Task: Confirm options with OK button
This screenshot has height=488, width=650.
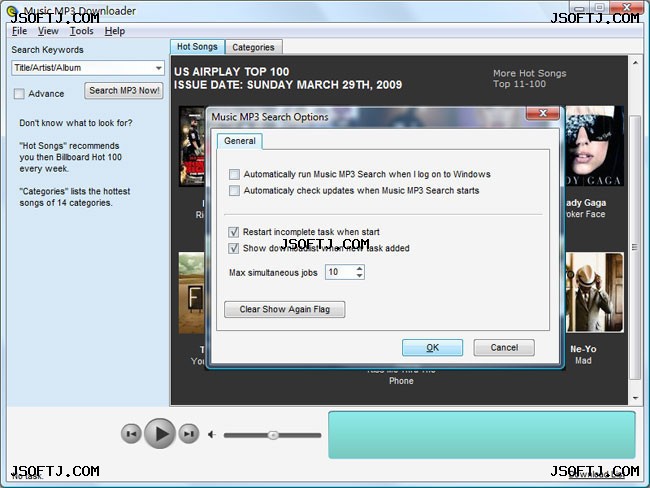Action: tap(432, 347)
